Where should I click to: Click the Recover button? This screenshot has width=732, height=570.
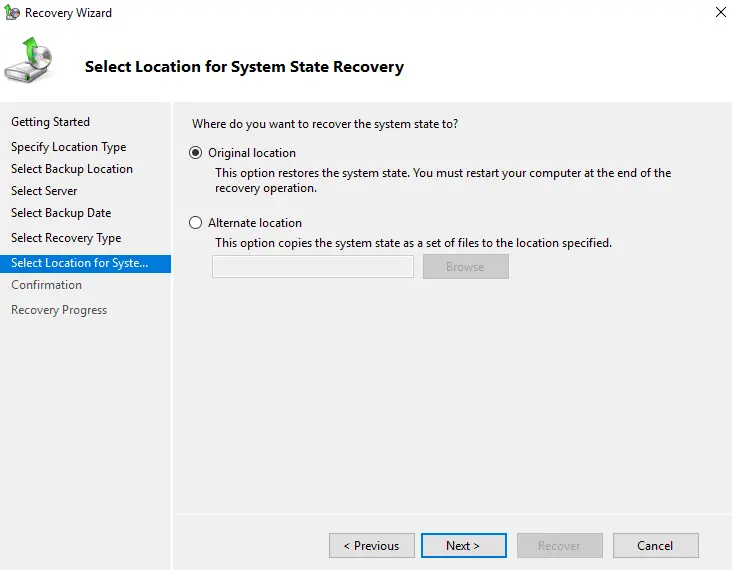(559, 545)
